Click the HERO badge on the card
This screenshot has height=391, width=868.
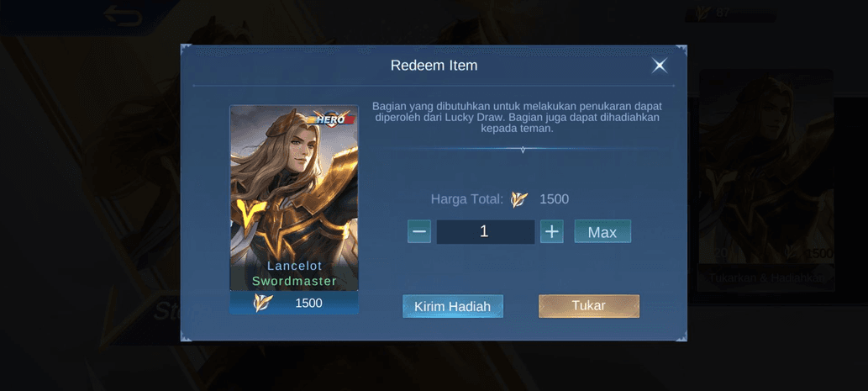coord(332,119)
